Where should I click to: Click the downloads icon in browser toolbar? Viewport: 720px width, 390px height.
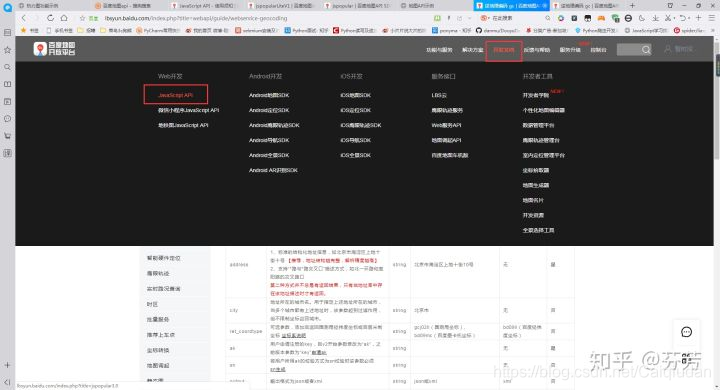click(656, 18)
